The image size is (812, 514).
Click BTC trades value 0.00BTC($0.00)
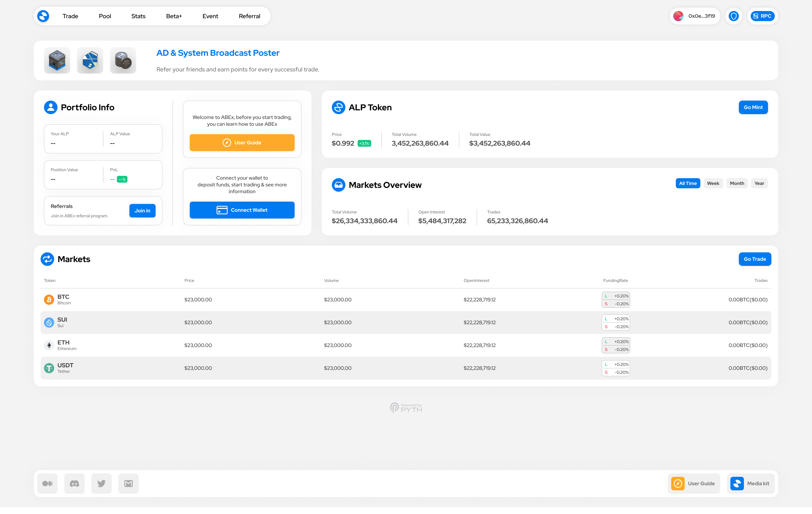(748, 300)
